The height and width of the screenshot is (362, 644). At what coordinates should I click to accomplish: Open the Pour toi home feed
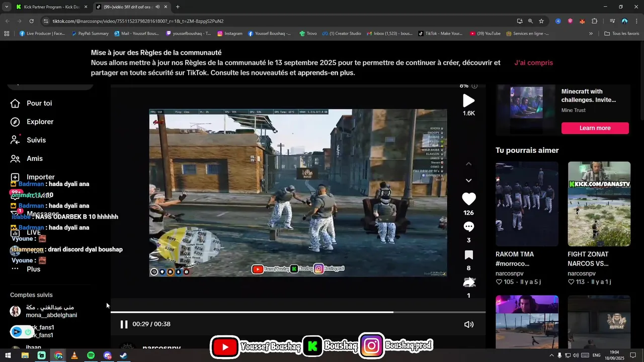32,103
